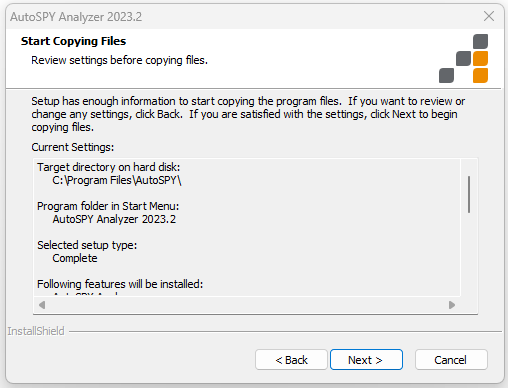
Task: Click the left horizontal scroll arrow
Action: [x=42, y=305]
